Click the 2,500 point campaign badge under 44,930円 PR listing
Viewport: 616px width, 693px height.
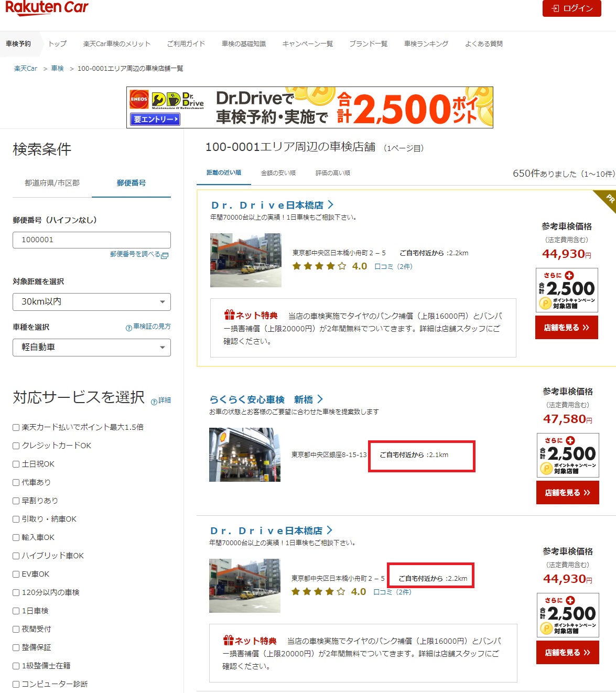pyautogui.click(x=567, y=290)
